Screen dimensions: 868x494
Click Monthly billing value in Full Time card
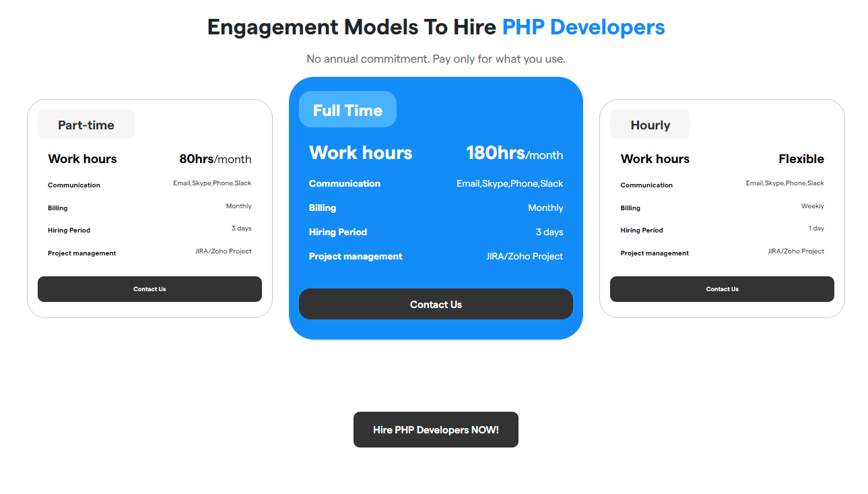[x=545, y=208]
